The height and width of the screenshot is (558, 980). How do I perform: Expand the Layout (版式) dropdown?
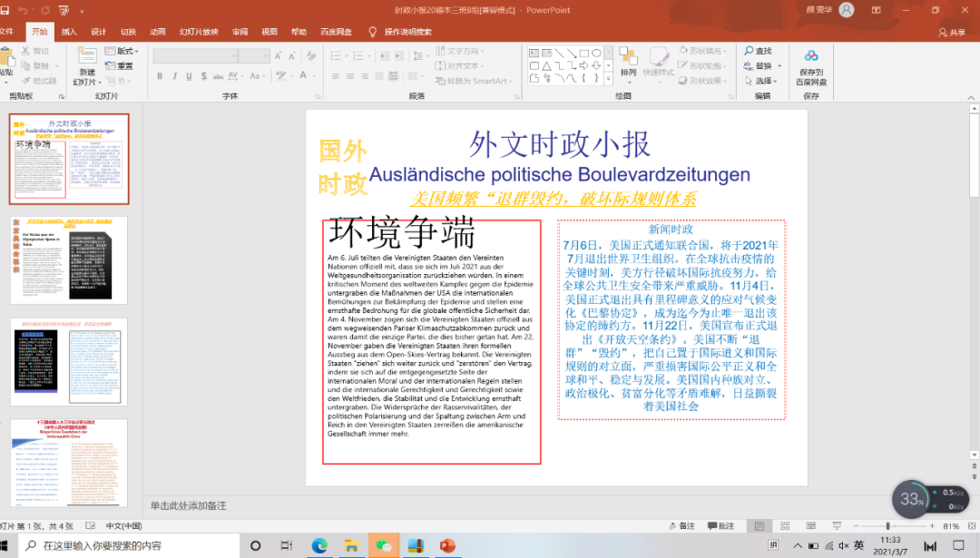[122, 51]
